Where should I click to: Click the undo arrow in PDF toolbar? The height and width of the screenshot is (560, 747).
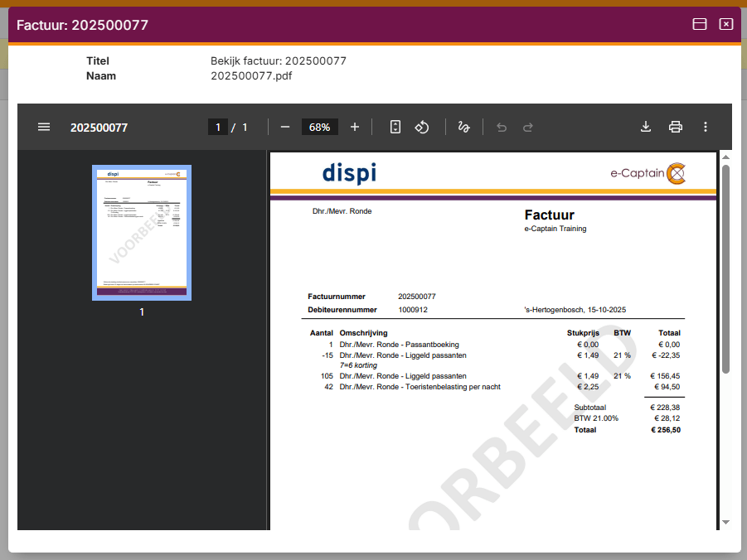coord(501,127)
